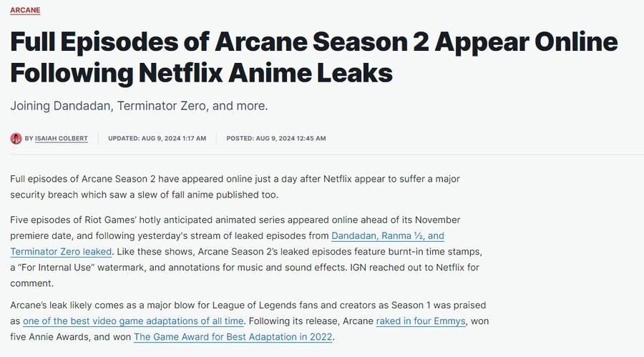Visit the "raked in four Emmys" link
Viewport: 644px width, 357px height.
pyautogui.click(x=422, y=321)
